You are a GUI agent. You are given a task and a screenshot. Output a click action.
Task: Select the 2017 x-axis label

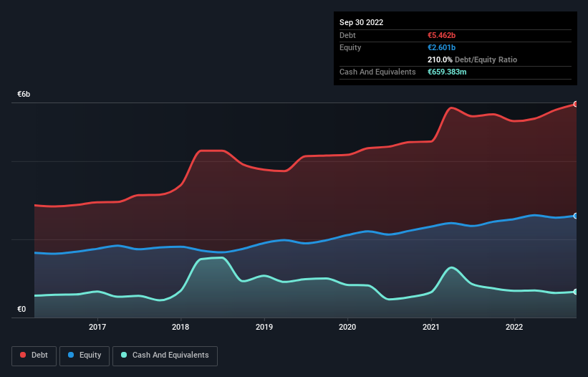(x=97, y=327)
